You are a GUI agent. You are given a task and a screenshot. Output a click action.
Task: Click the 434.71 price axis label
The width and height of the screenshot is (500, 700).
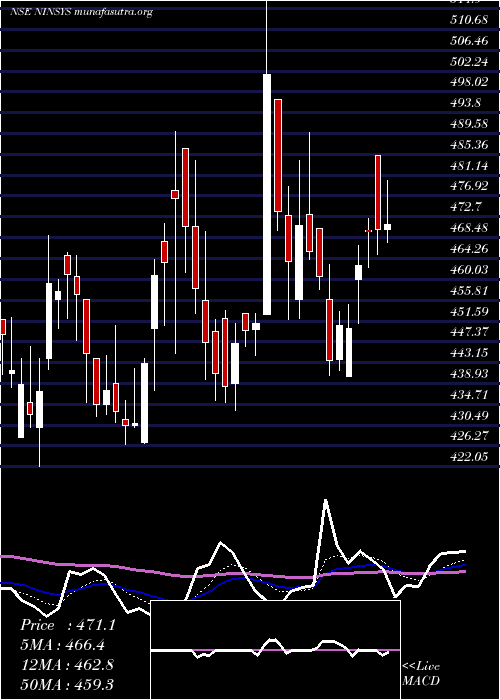point(468,395)
